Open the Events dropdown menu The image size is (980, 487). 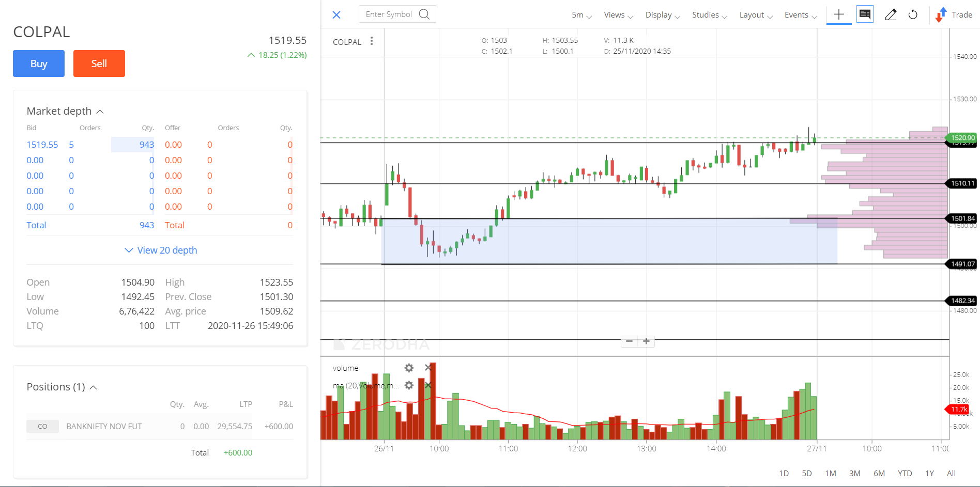[x=801, y=15]
